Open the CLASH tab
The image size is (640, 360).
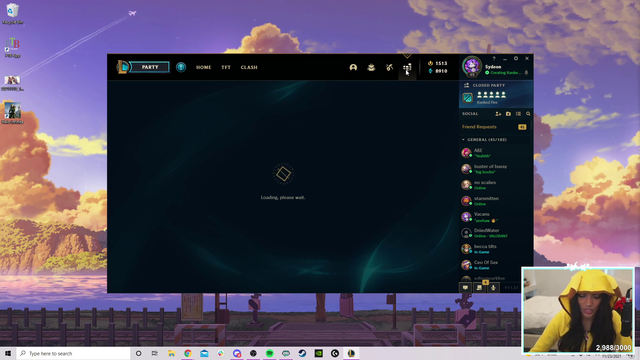pos(249,67)
